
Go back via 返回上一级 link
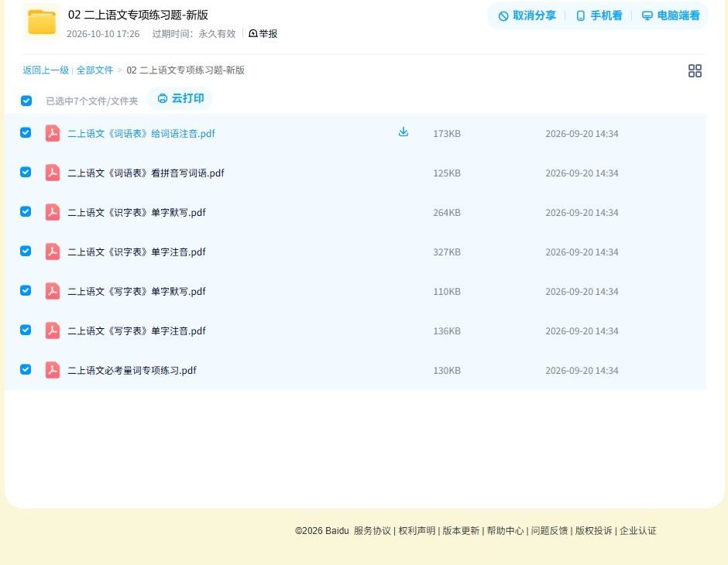click(46, 70)
